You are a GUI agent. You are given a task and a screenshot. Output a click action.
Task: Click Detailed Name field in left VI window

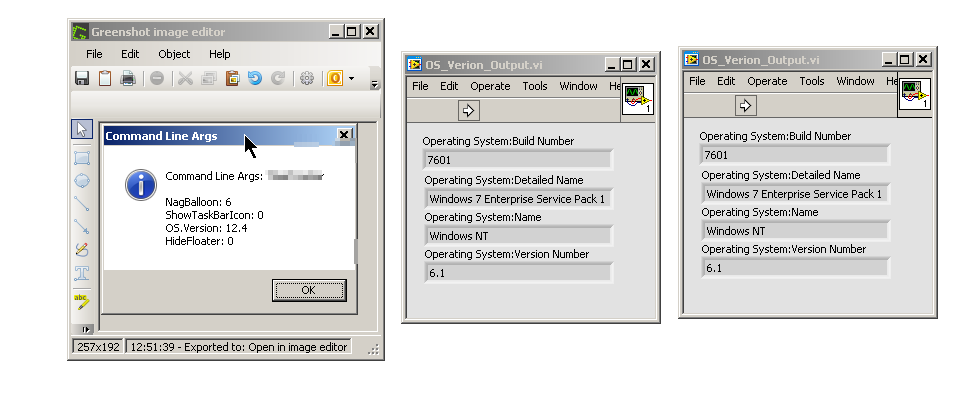coord(518,199)
